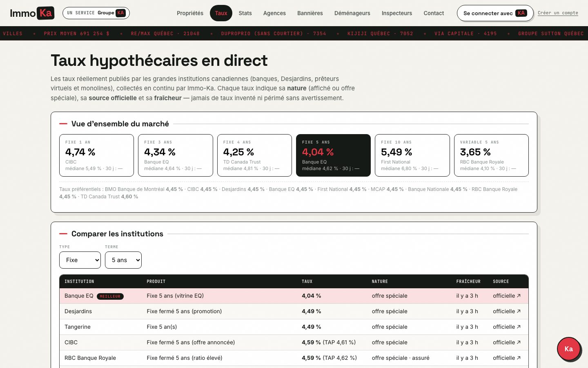Open the floating Ka chat button
Viewport: 588px width, 368px height.
click(x=569, y=349)
